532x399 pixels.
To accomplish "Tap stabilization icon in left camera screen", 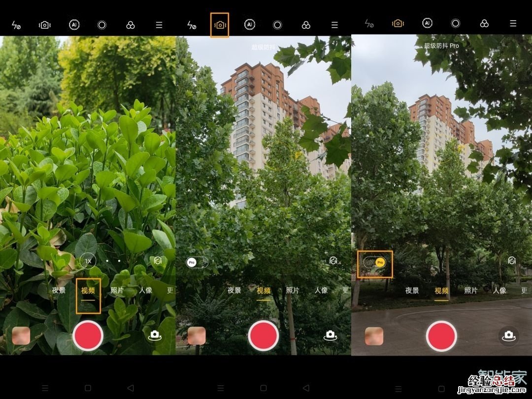I will [45, 25].
